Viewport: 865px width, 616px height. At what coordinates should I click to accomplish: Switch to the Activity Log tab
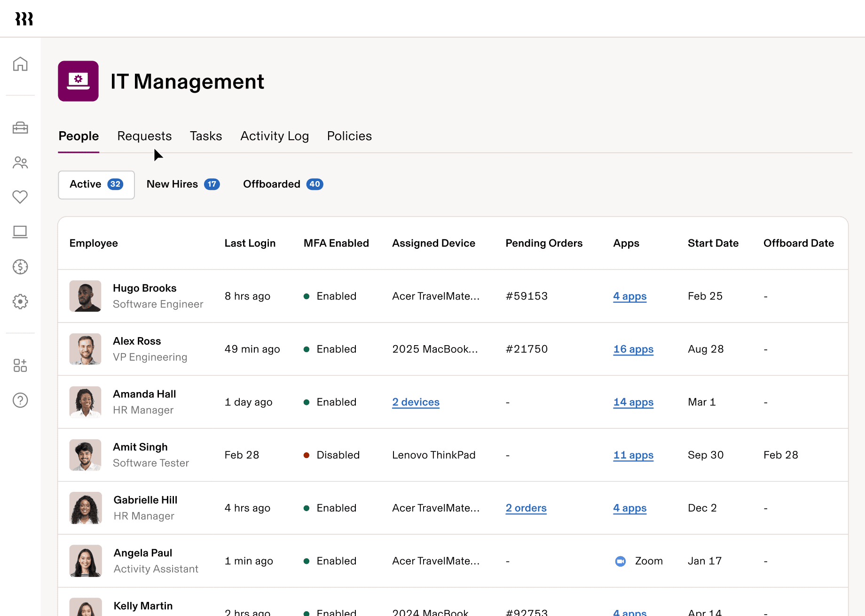275,136
